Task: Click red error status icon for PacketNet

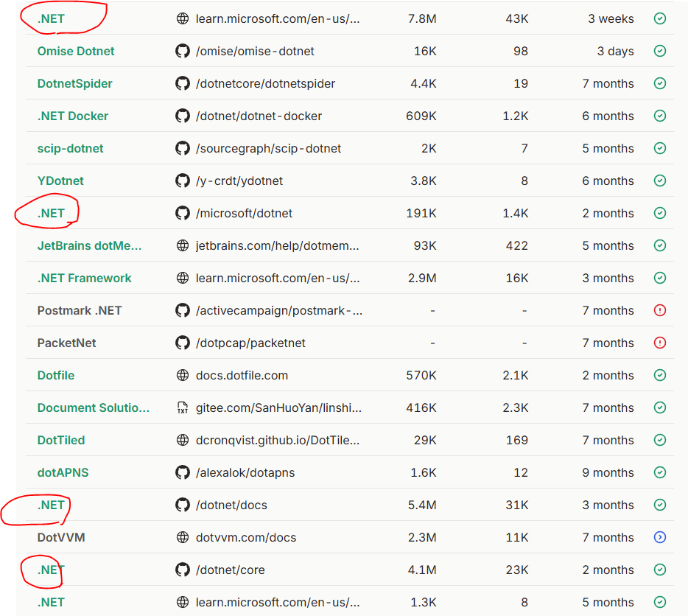Action: (x=660, y=343)
